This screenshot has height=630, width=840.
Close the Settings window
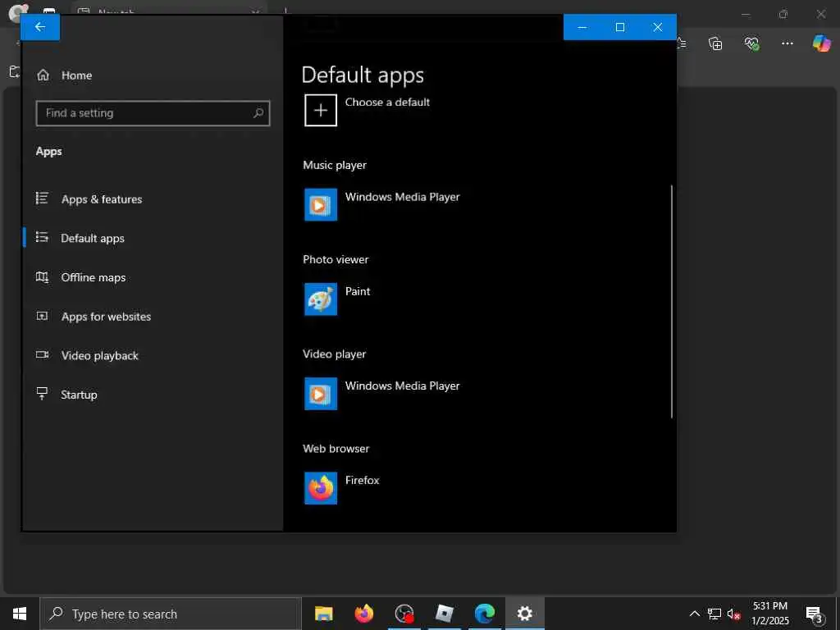(658, 27)
